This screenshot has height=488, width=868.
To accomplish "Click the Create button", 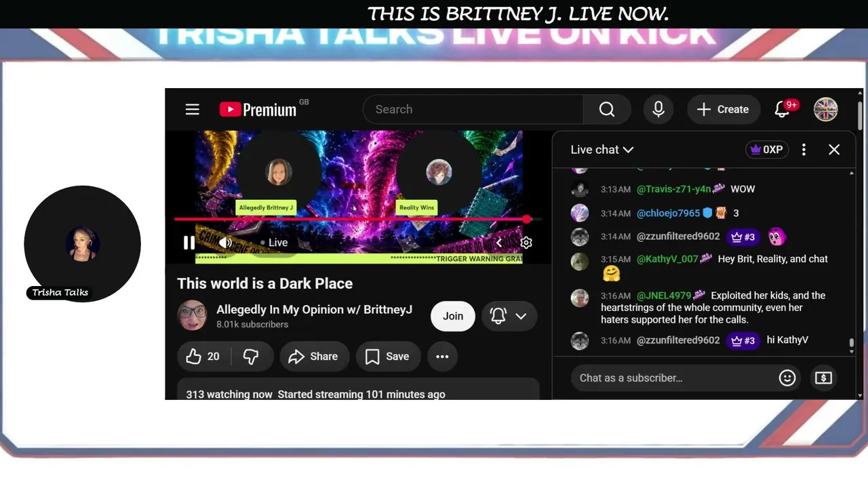I will pyautogui.click(x=723, y=109).
